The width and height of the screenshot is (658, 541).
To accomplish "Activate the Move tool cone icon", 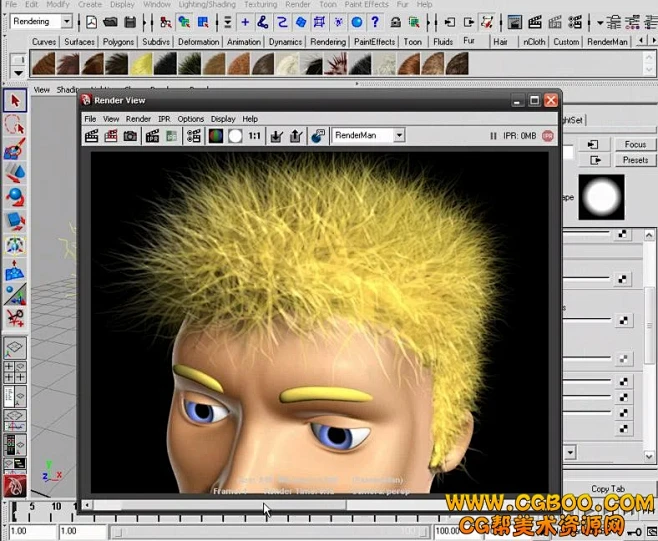I will click(15, 173).
